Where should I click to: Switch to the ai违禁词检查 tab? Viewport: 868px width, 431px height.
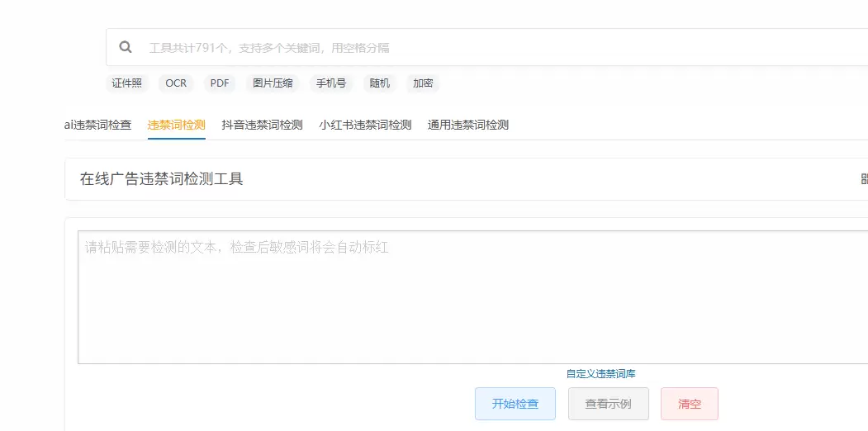pos(98,125)
